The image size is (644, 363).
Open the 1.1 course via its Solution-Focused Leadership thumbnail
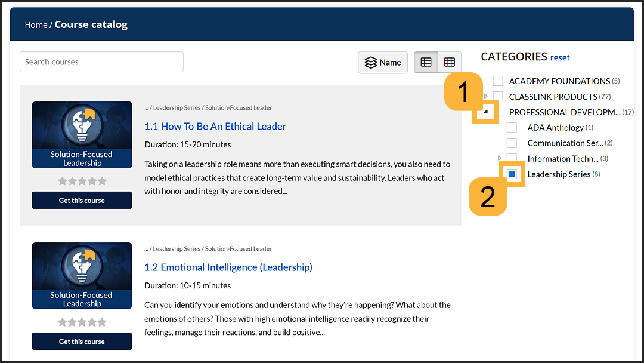point(82,135)
